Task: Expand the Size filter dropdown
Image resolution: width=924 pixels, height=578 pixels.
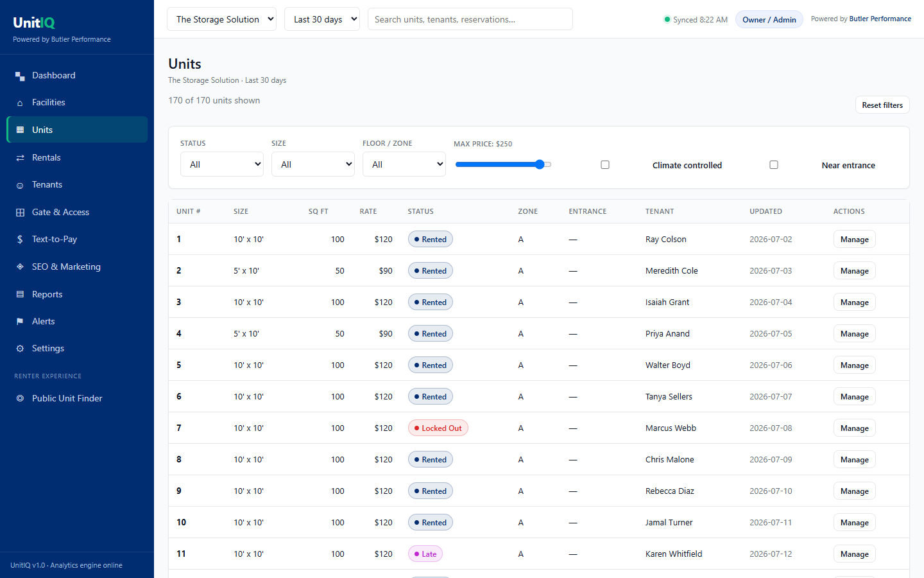Action: coord(313,164)
